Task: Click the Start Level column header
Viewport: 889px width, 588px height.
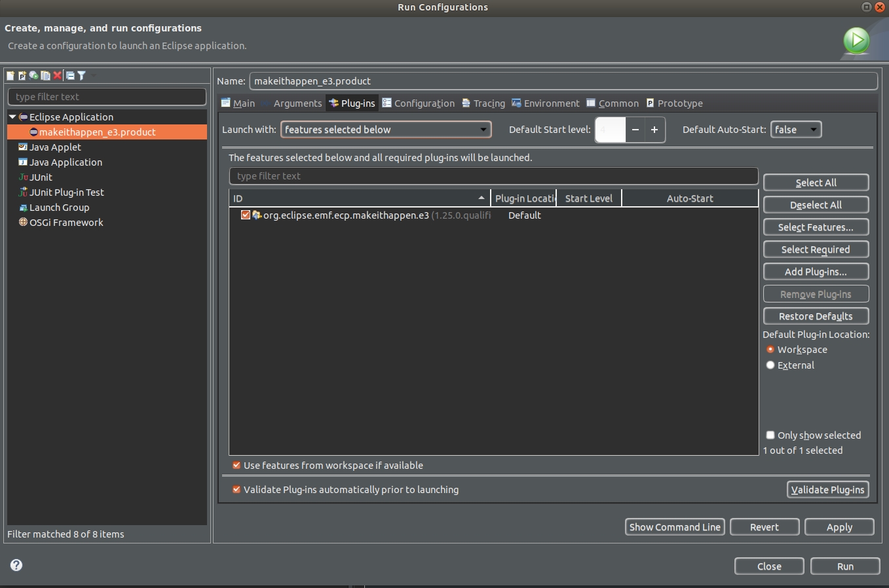Action: click(589, 198)
